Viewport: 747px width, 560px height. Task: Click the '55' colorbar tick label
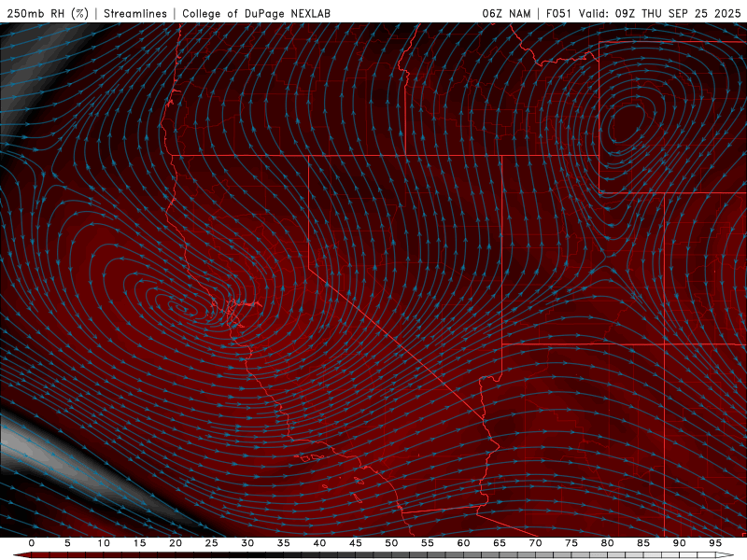pyautogui.click(x=428, y=543)
